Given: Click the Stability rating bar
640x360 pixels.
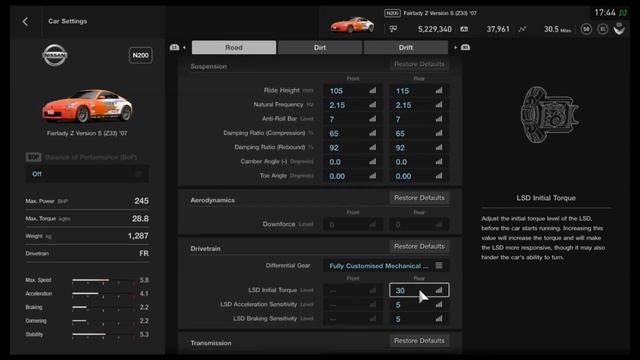Looking at the screenshot, I should click(x=104, y=334).
